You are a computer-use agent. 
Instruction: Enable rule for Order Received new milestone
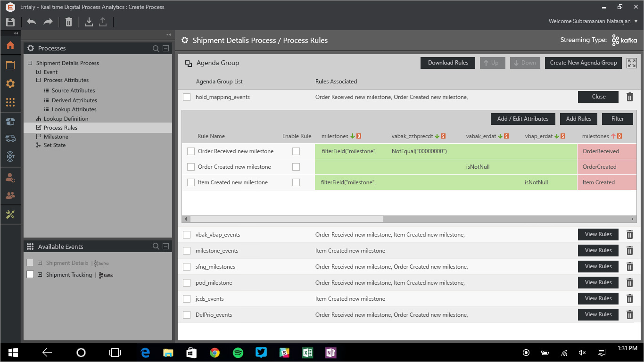[296, 151]
